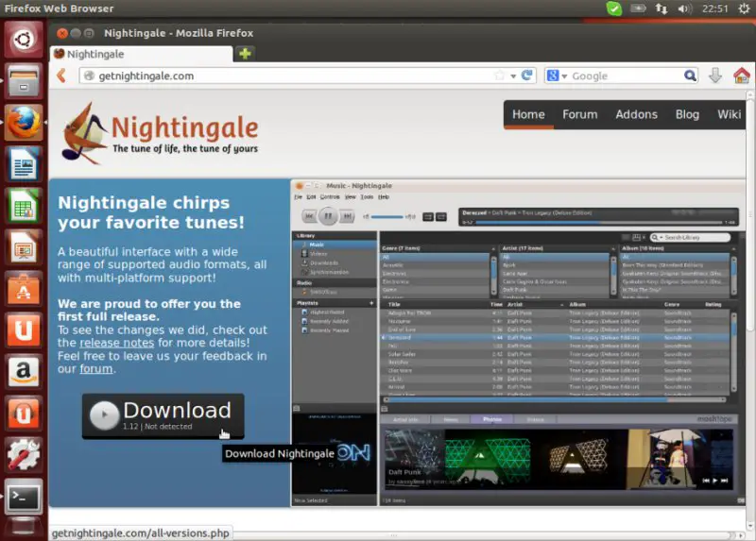Click the Download 1.12 button

click(163, 416)
